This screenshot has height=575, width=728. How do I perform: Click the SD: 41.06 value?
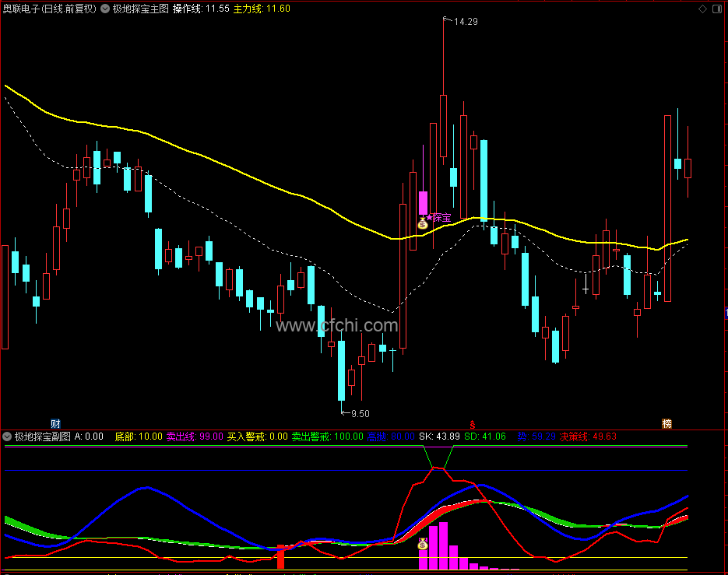pyautogui.click(x=485, y=437)
